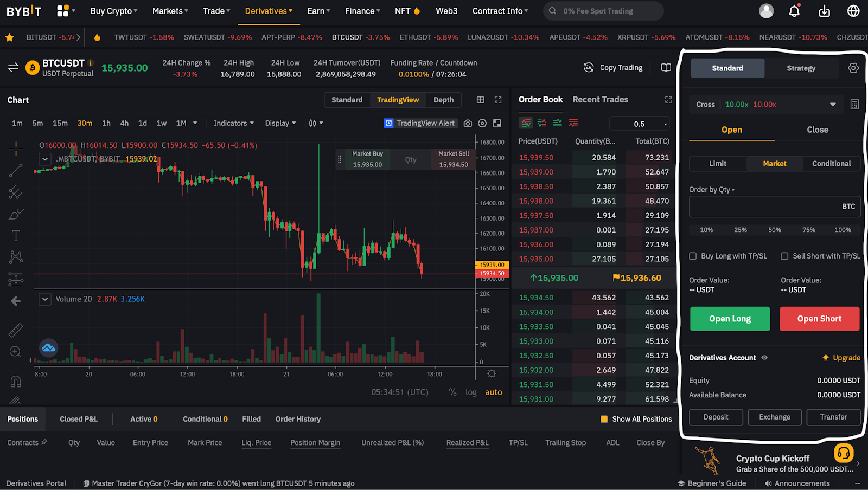Select the Close order tab
Screen dimensions: 868x490
click(x=818, y=130)
